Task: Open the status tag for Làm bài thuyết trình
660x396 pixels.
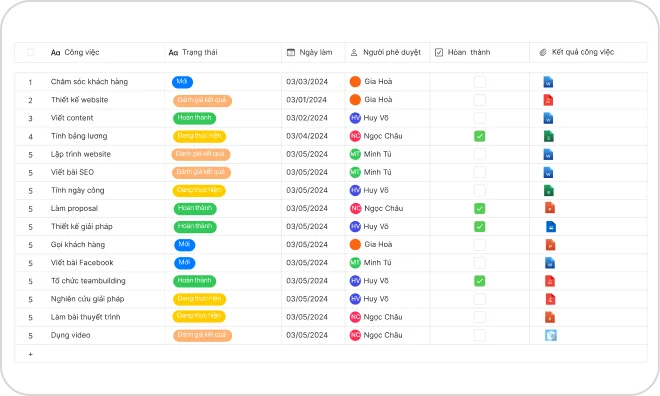Action: pyautogui.click(x=199, y=316)
